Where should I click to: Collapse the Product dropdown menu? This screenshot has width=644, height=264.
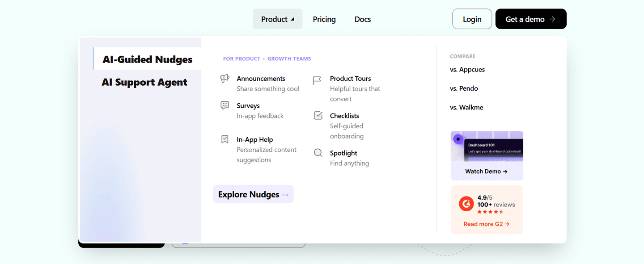coord(277,19)
